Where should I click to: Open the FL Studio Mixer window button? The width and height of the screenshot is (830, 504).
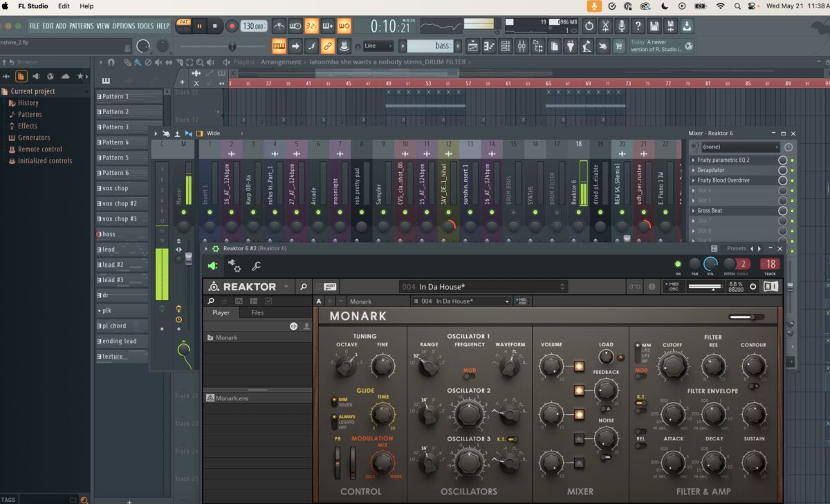point(522,46)
